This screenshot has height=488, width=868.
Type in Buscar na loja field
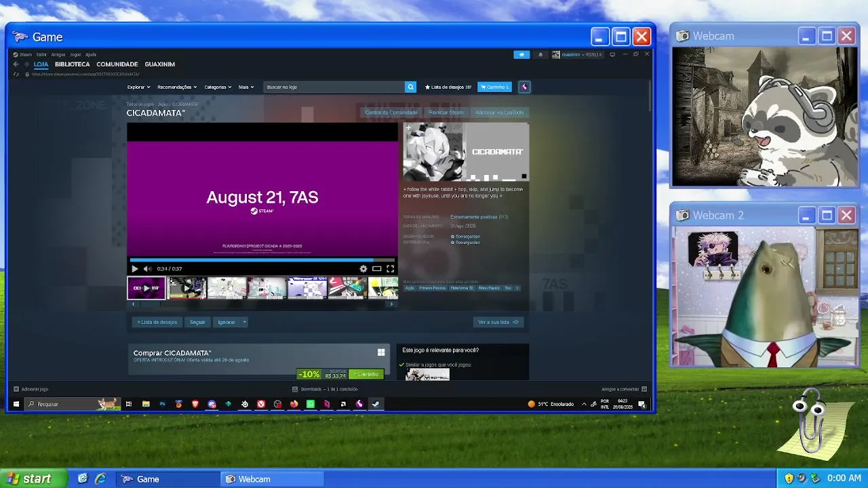tap(334, 87)
